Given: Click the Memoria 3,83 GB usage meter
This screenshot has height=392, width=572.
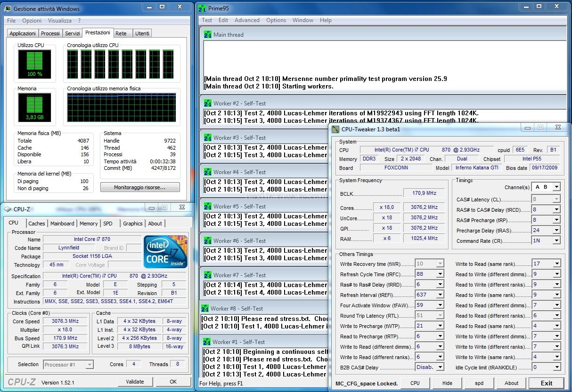Looking at the screenshot, I should tap(34, 107).
